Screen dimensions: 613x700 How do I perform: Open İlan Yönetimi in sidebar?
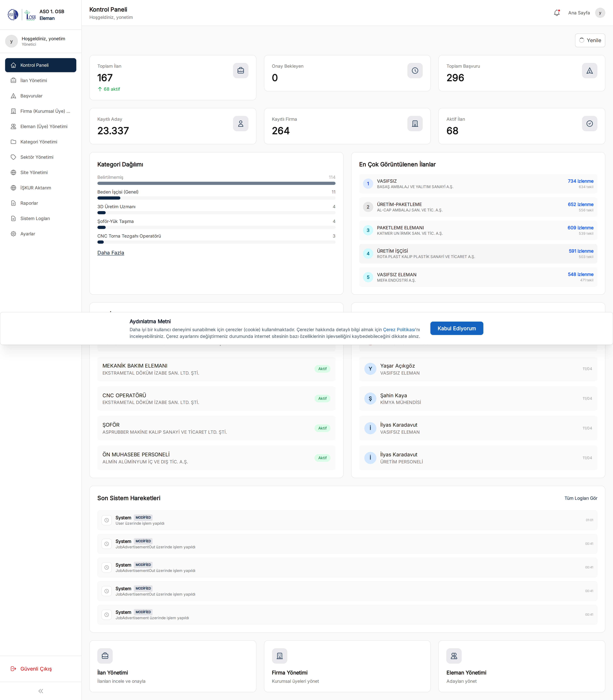pyautogui.click(x=34, y=80)
